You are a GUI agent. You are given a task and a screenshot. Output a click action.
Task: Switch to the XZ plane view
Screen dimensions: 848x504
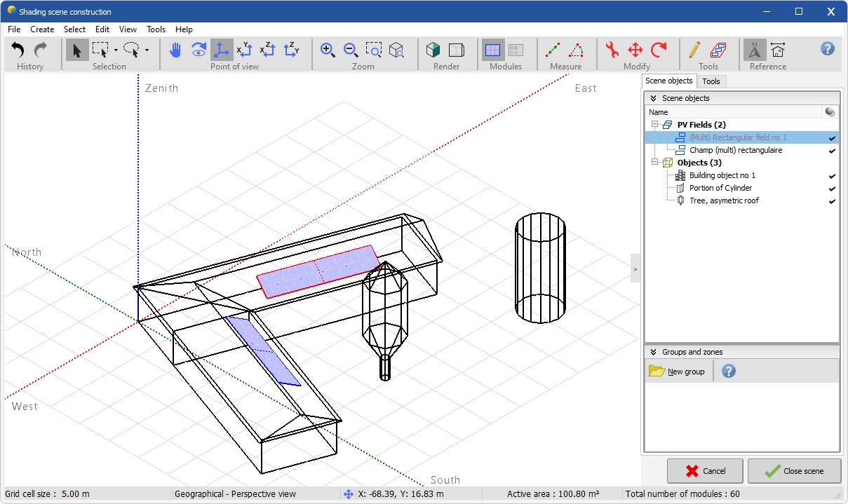tap(268, 50)
